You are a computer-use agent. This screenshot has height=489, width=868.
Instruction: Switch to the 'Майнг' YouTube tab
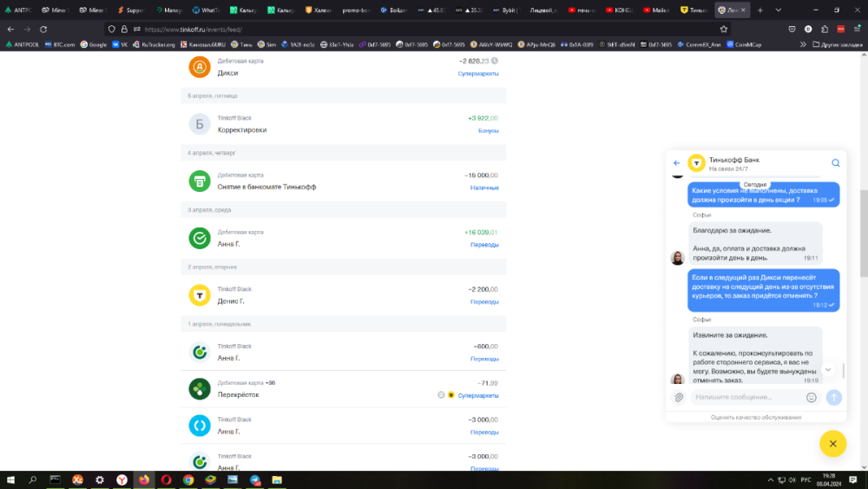point(655,10)
